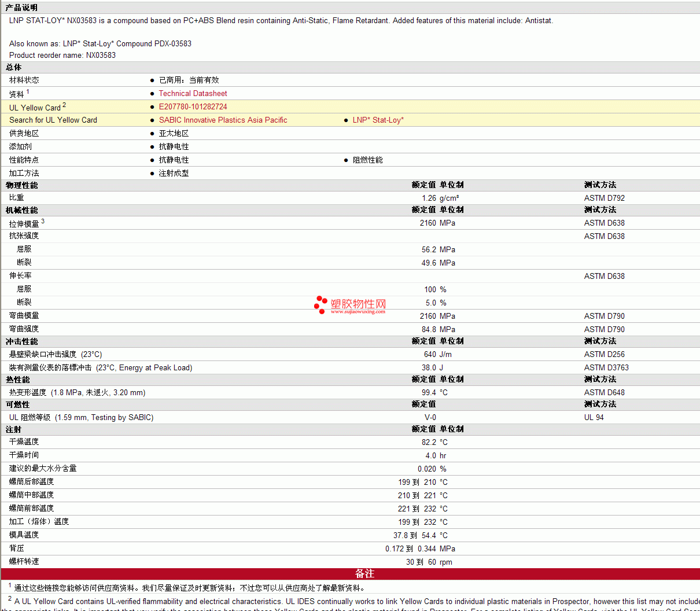Click the 210 到 221 °C value
The image size is (700, 611).
click(x=422, y=495)
